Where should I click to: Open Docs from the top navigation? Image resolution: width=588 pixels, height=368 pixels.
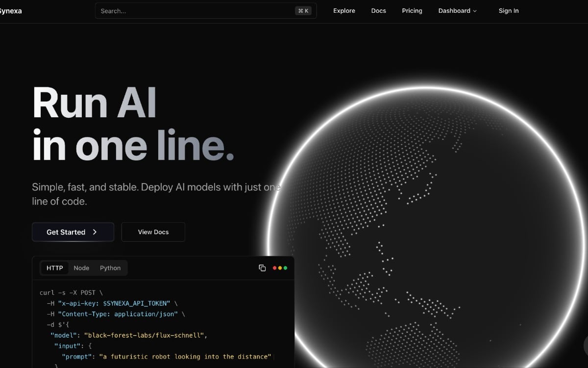[x=379, y=11]
